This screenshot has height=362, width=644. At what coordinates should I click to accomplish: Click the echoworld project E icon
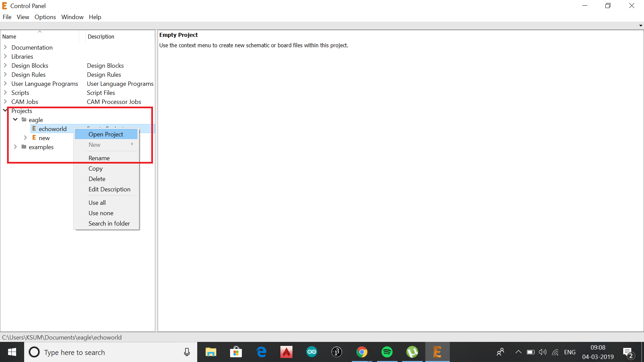coord(34,129)
